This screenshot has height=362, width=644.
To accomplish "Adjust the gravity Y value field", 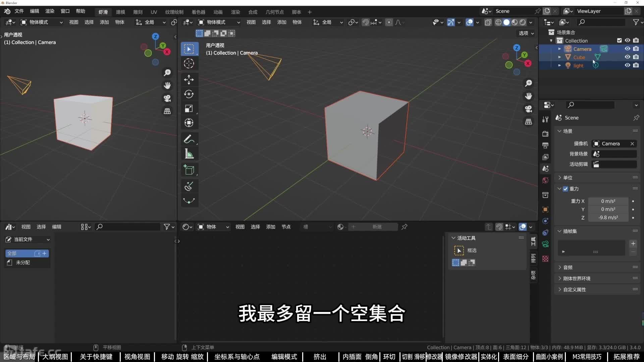I will coord(608,209).
